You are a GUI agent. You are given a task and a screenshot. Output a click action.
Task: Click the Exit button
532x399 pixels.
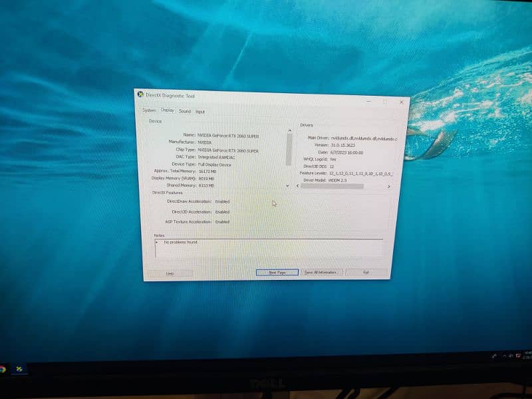coord(366,273)
